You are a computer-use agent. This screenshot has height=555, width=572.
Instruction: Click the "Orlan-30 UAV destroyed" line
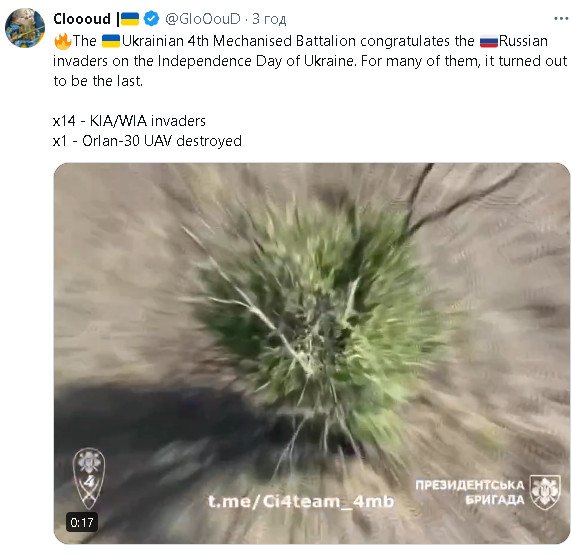(x=162, y=141)
